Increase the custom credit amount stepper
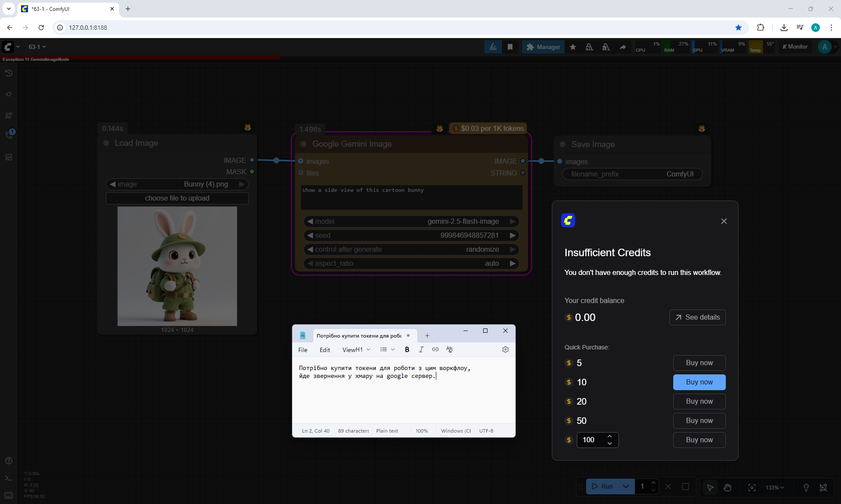 tap(610, 436)
